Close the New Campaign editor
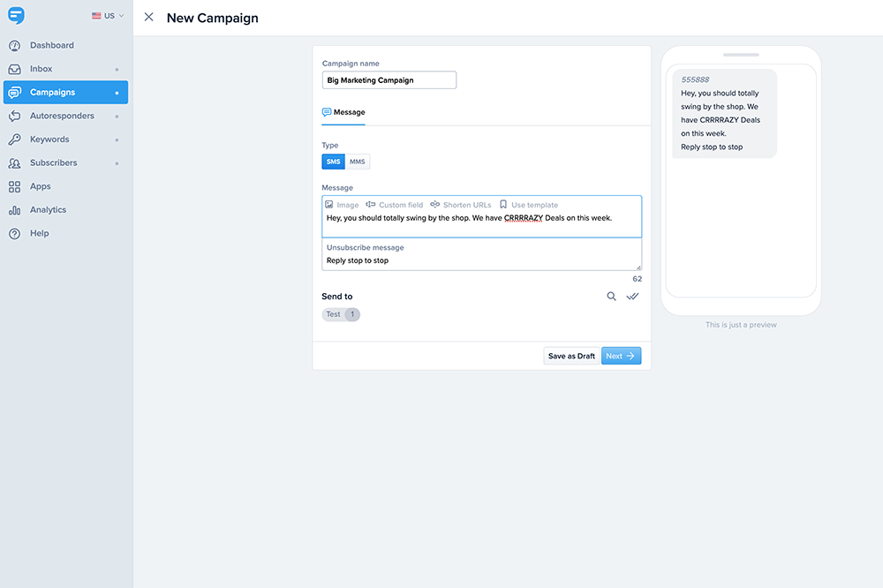 pos(148,18)
